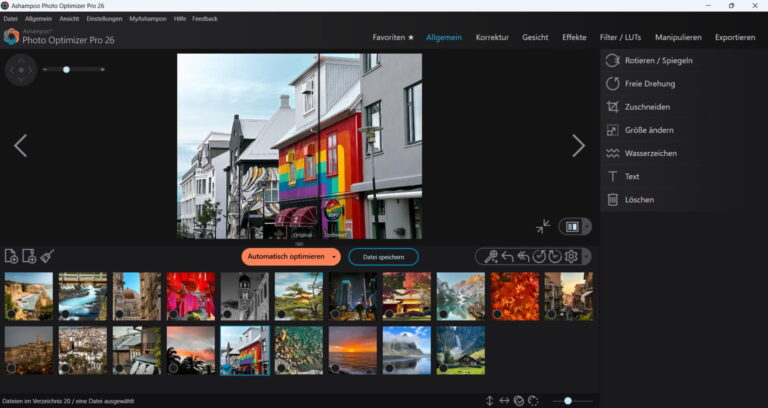This screenshot has height=408, width=768.
Task: Select the rainbow house thumbnail
Action: (x=245, y=351)
